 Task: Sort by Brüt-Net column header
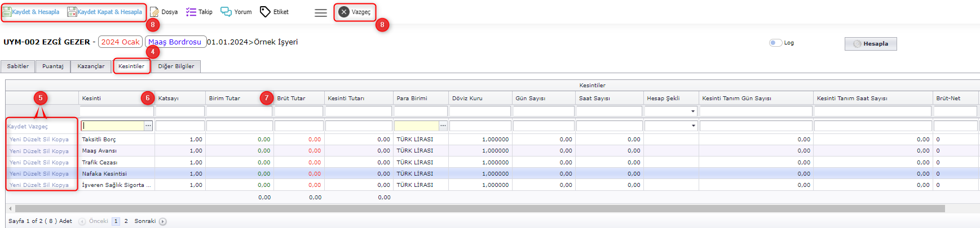pos(956,98)
